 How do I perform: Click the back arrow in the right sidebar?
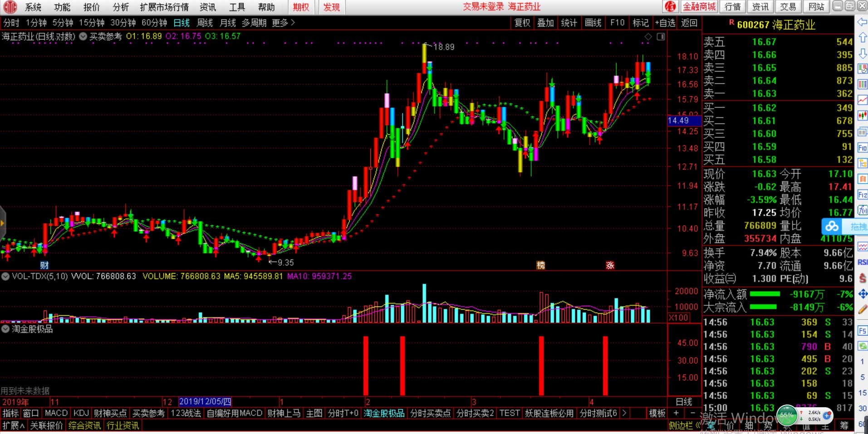click(x=862, y=22)
